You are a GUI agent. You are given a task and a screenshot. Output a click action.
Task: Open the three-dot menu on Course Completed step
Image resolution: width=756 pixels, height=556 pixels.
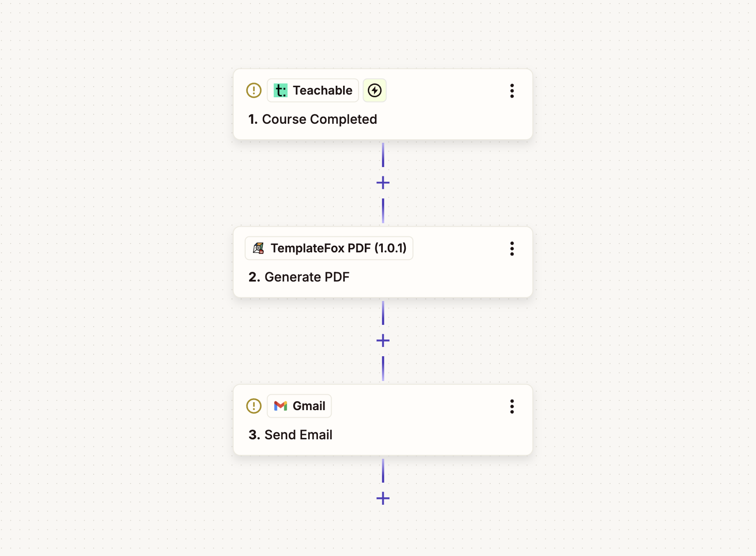pos(512,91)
